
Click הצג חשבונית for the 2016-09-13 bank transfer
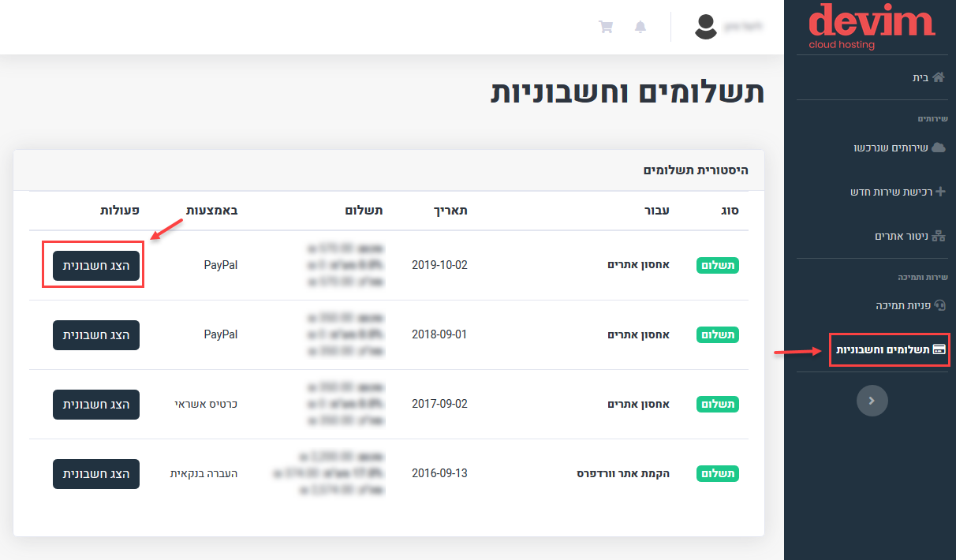tap(95, 473)
